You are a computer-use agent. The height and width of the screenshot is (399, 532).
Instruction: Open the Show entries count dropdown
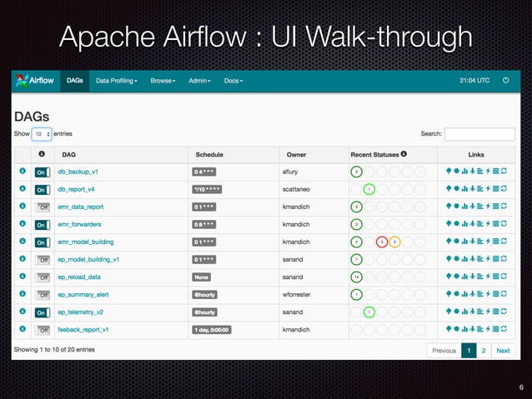click(42, 134)
